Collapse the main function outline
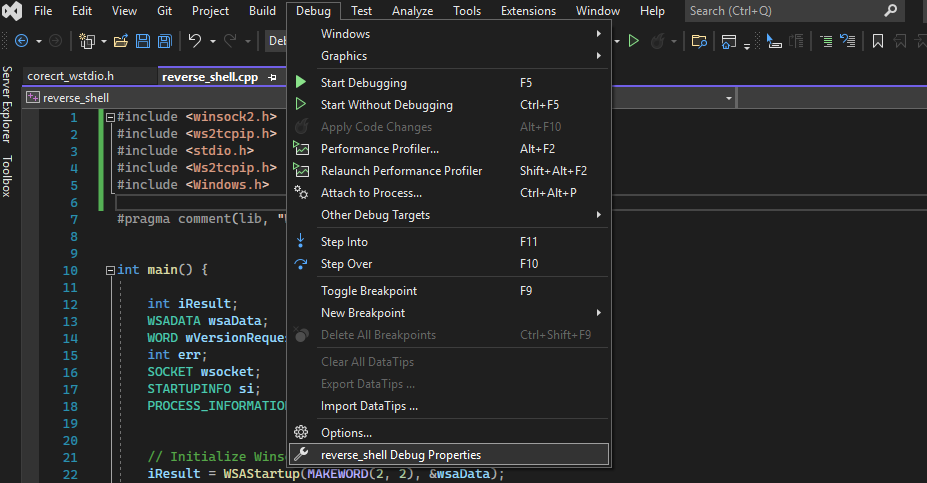The height and width of the screenshot is (483, 927). (x=110, y=270)
